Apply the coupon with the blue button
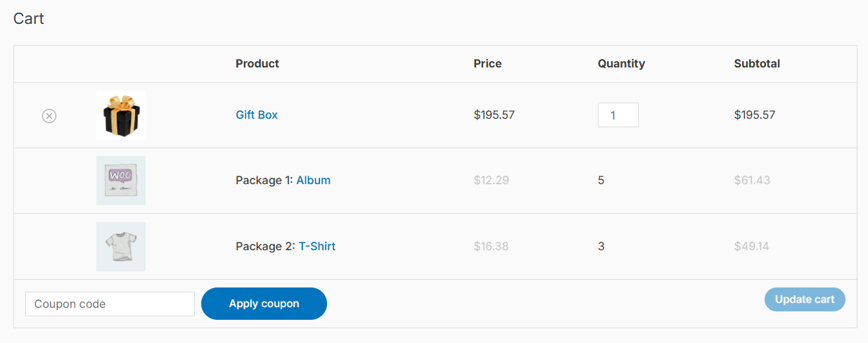Viewport: 868px width, 343px height. 264,304
